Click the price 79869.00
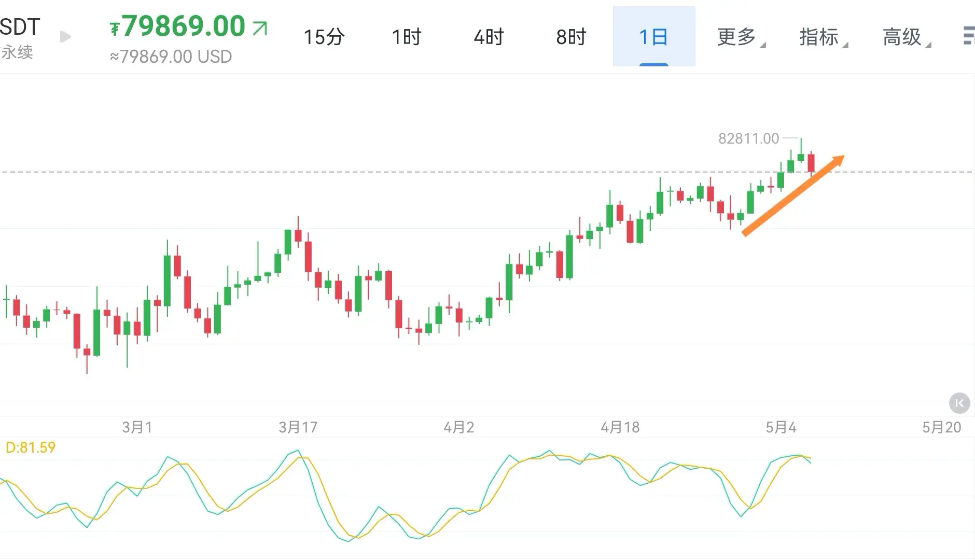Viewport: 975px width, 560px height. click(x=177, y=26)
